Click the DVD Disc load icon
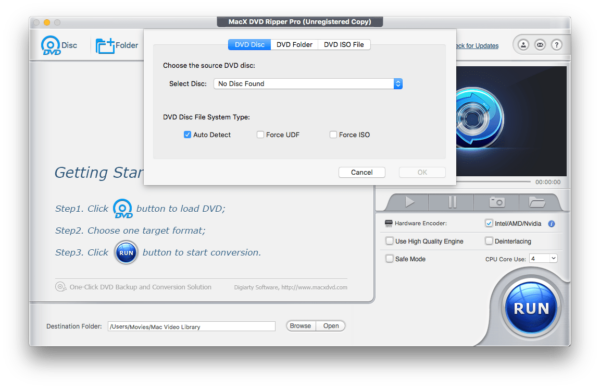This screenshot has height=388, width=600. (51, 46)
